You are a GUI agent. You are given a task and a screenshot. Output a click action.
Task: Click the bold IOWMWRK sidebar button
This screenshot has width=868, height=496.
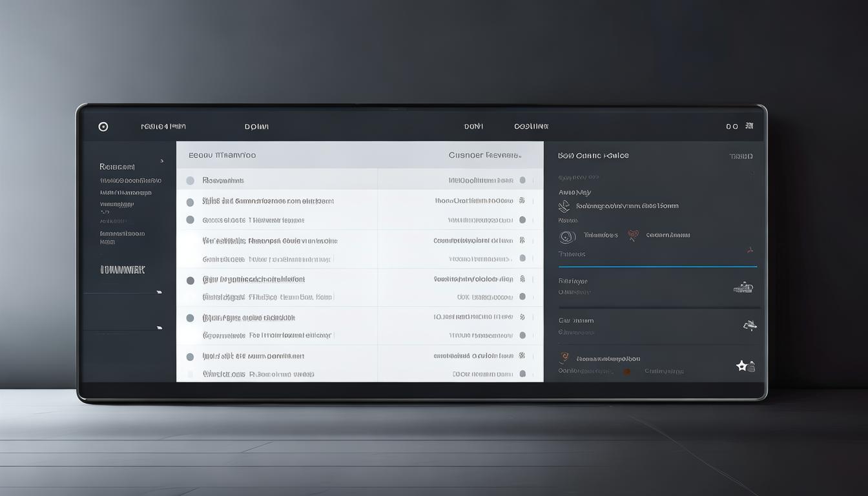click(x=123, y=270)
